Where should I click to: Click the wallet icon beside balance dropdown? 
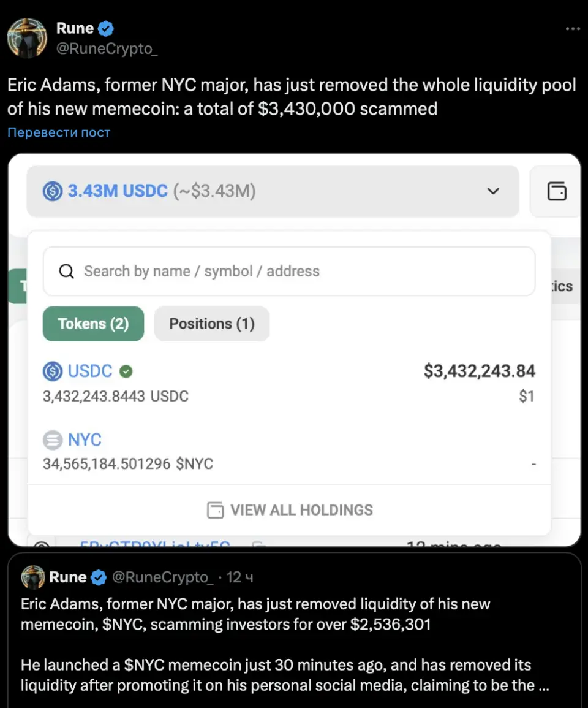[556, 191]
